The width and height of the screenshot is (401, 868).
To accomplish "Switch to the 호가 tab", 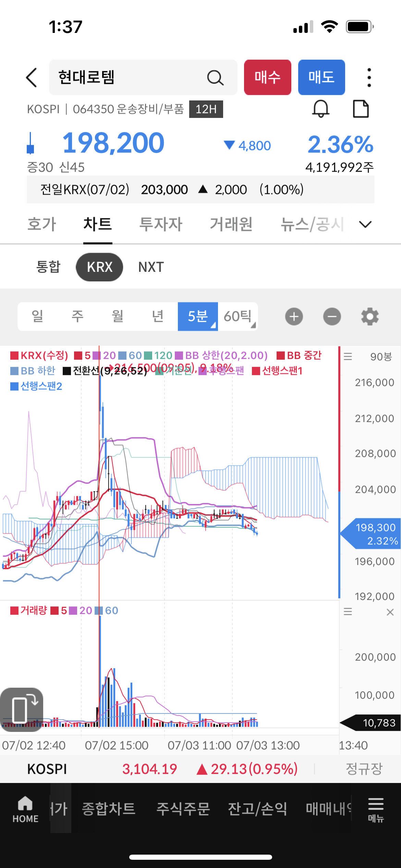I will 42,224.
